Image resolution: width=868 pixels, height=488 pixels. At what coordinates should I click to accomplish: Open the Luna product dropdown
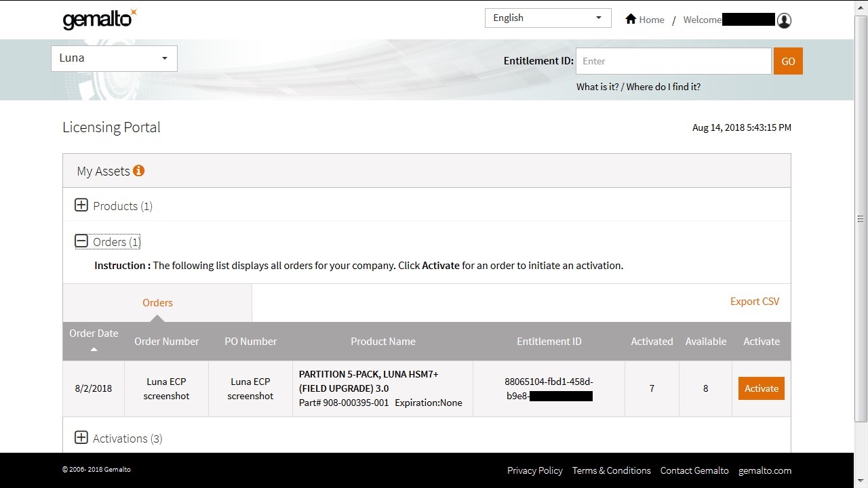[x=114, y=58]
